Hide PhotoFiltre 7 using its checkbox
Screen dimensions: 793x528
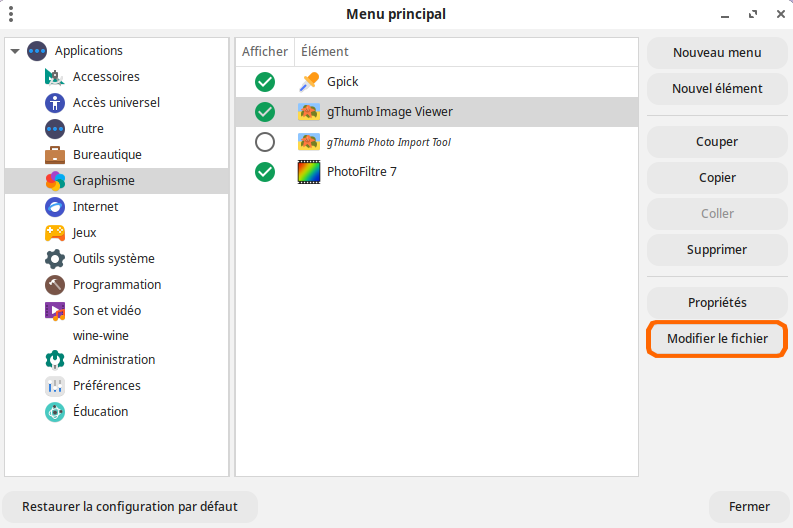click(265, 172)
